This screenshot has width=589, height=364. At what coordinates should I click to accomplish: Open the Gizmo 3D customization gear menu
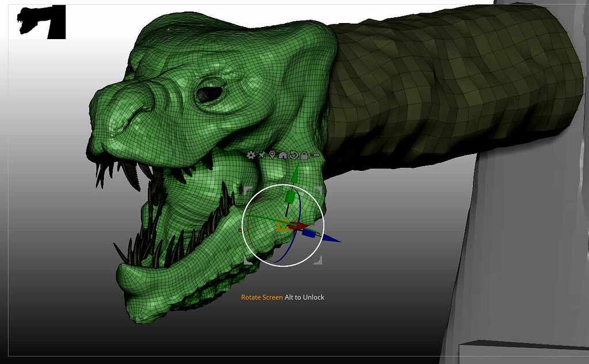[251, 155]
